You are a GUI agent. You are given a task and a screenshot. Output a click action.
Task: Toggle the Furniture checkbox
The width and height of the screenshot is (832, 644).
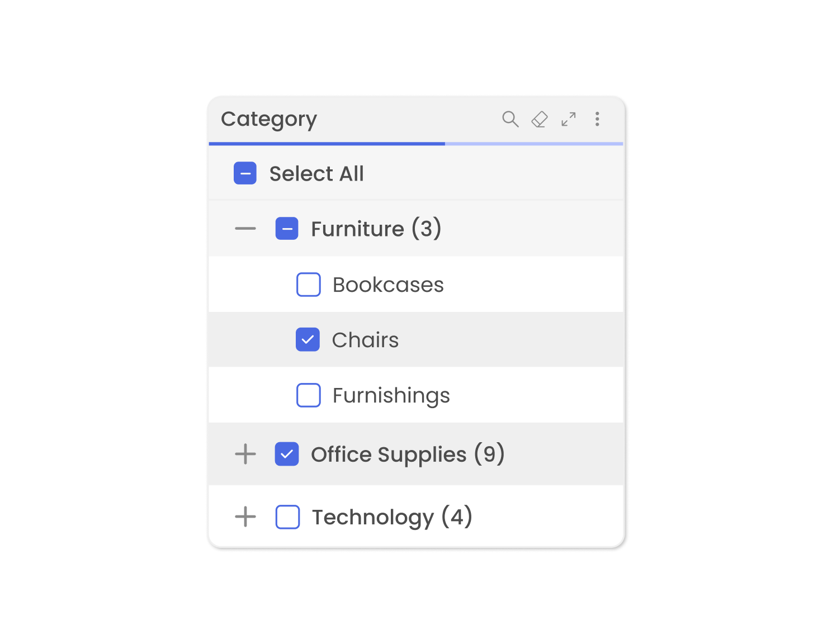point(287,229)
